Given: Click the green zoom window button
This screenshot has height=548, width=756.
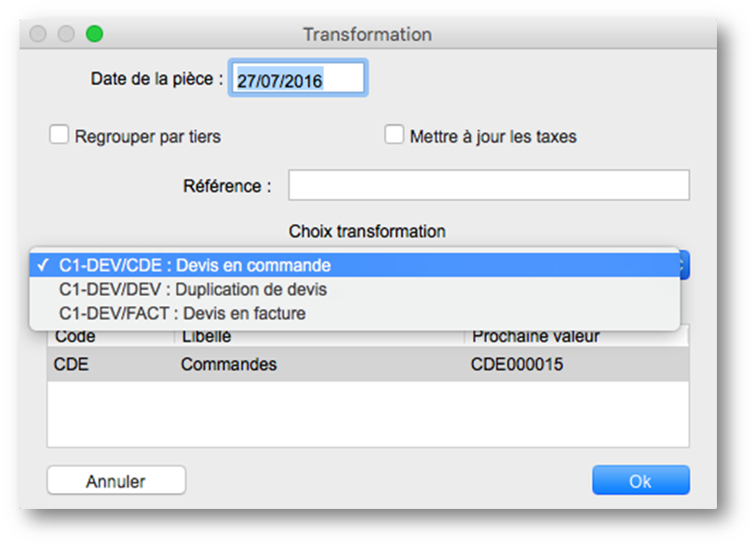Looking at the screenshot, I should pyautogui.click(x=94, y=33).
